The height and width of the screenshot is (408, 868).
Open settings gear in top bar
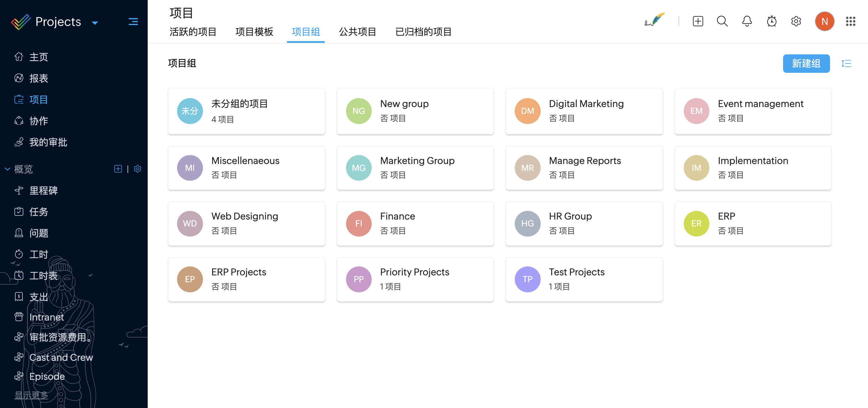tap(796, 22)
